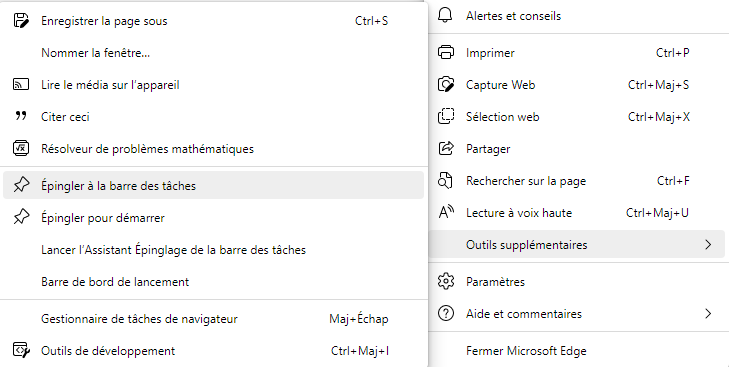Click the Ctrl+P shortcut text
729x367 pixels.
[673, 53]
